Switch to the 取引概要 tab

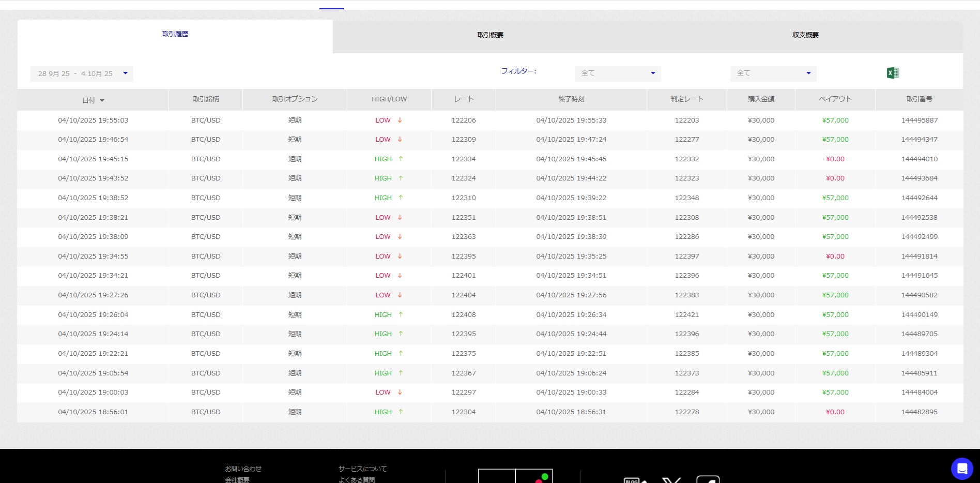click(x=490, y=35)
